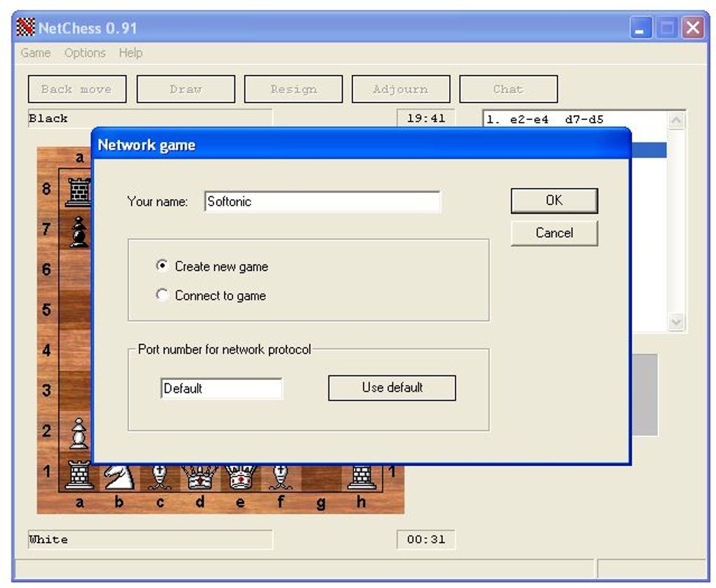
Task: Click the NetChess app icon in title bar
Action: click(25, 27)
